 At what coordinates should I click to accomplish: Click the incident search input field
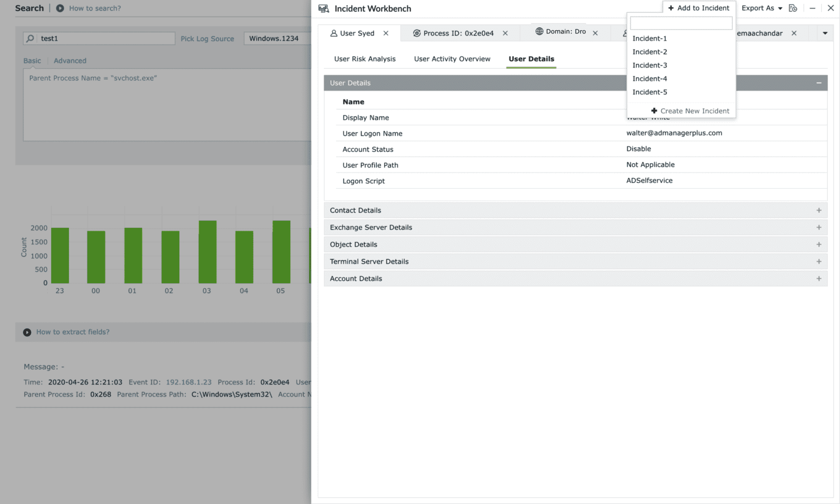681,24
